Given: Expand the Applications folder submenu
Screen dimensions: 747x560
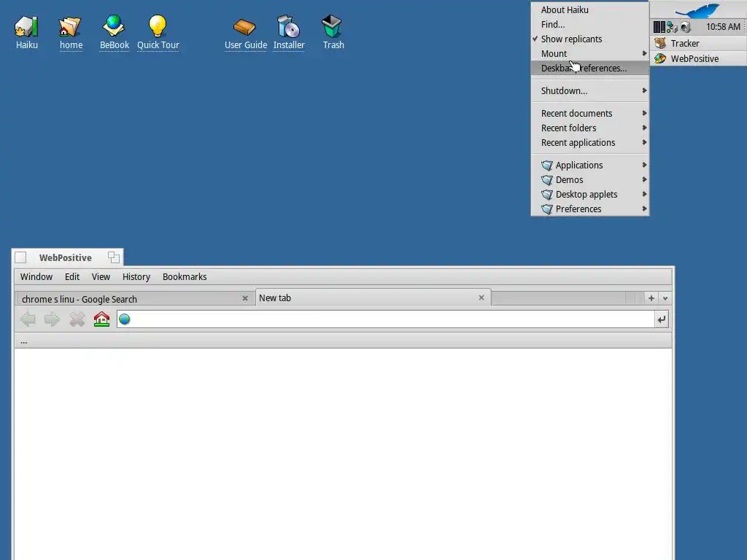Looking at the screenshot, I should click(x=589, y=166).
